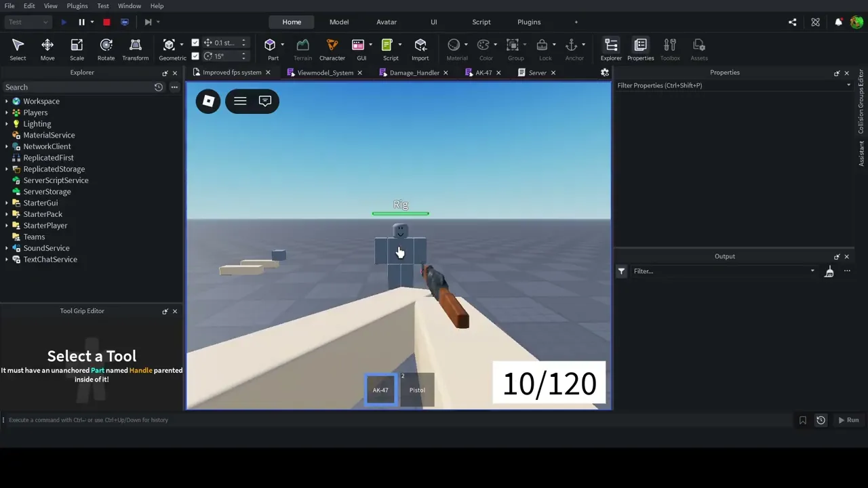Viewport: 868px width, 488px height.
Task: Click the Geometric mode icon
Action: pyautogui.click(x=170, y=45)
